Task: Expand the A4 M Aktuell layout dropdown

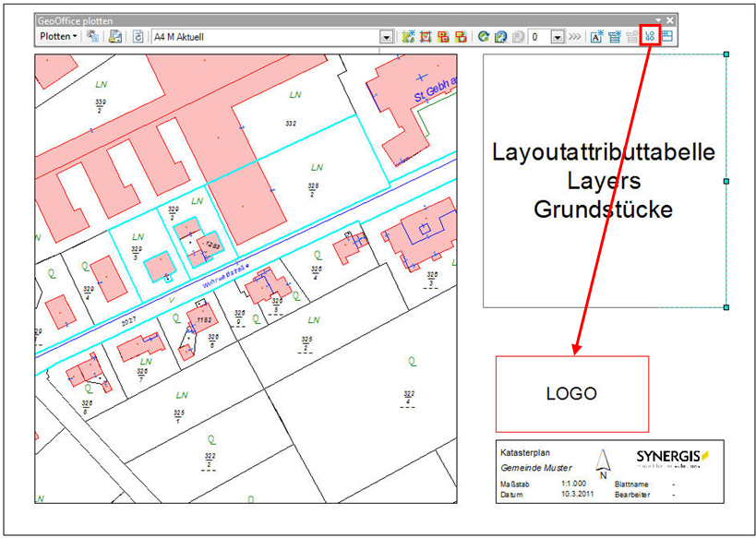Action: pos(387,37)
